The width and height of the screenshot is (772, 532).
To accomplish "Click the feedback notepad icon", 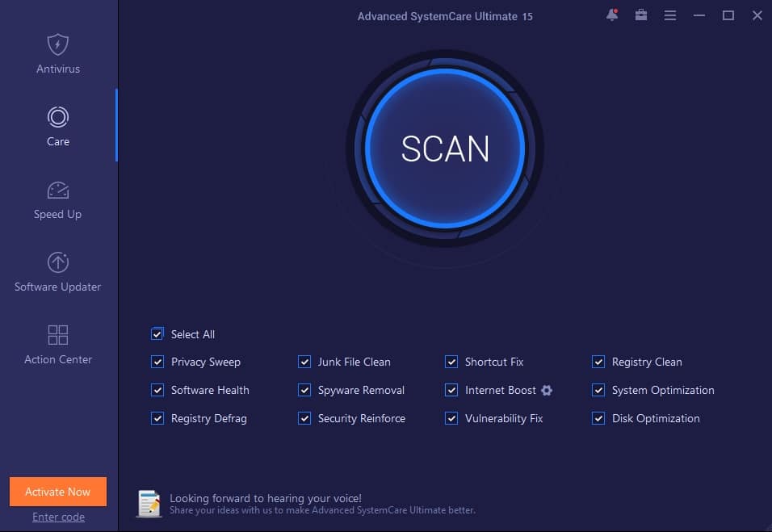I will point(149,503).
